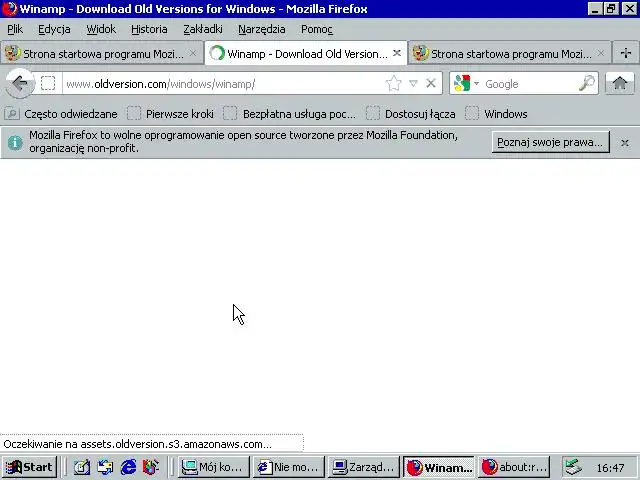640x480 pixels.
Task: Open a new tab with plus button
Action: (625, 53)
